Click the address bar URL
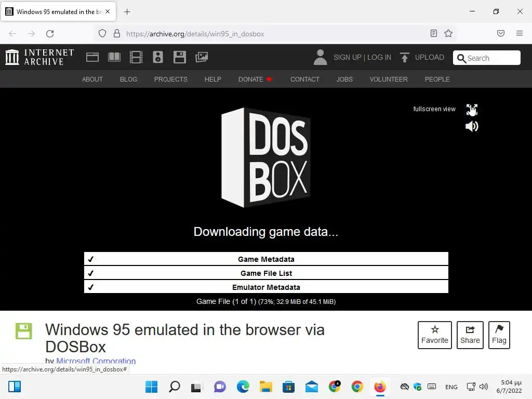Viewport: 532px width, 399px height. click(x=195, y=34)
